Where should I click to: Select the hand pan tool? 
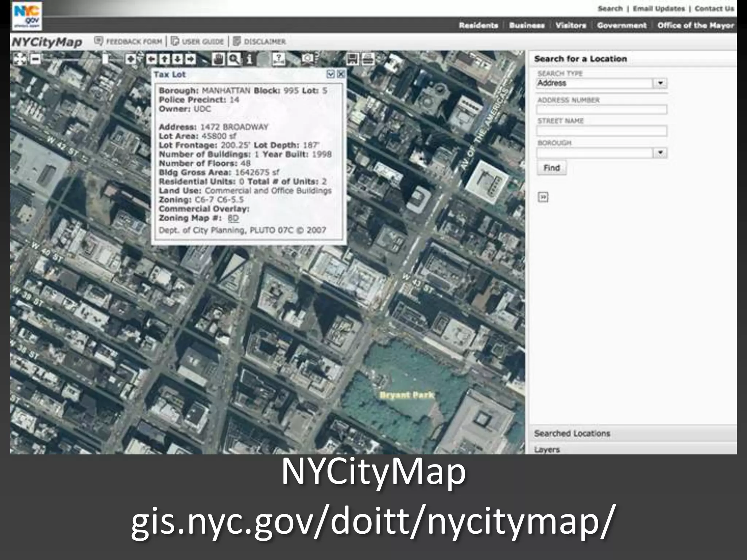click(218, 59)
